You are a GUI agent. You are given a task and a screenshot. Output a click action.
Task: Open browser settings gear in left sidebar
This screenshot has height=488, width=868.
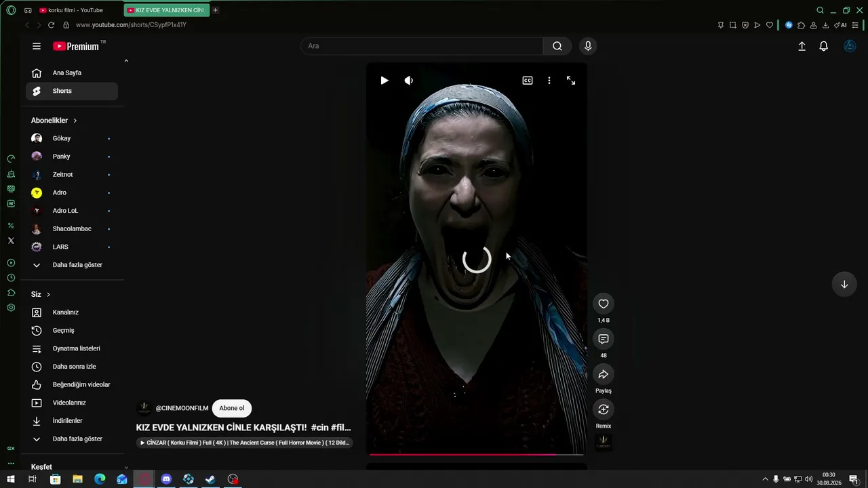click(x=11, y=308)
